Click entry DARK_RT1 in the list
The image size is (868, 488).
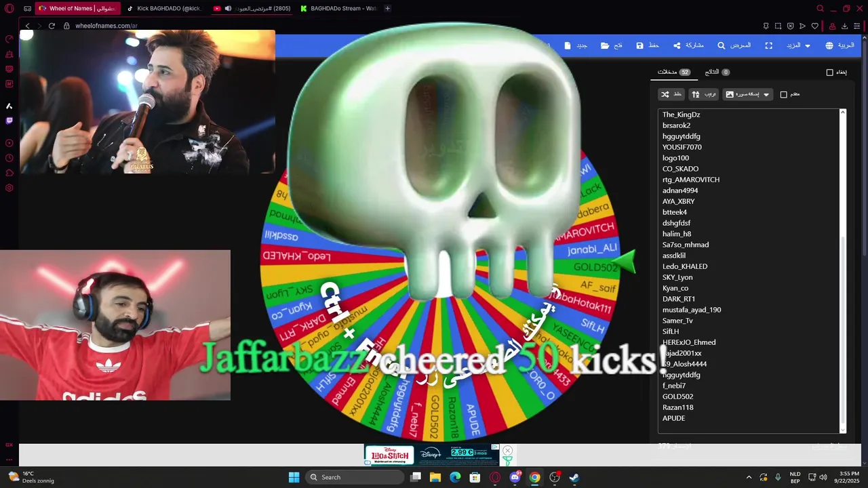(x=679, y=299)
